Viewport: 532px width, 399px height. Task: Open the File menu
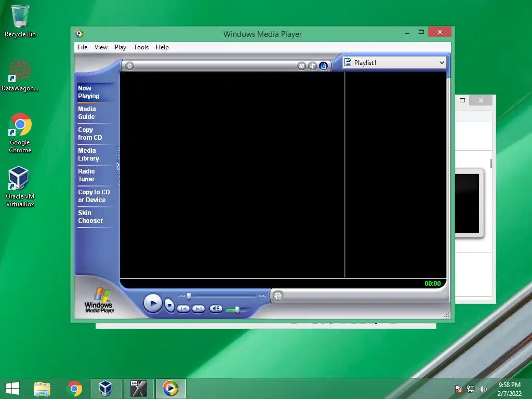(x=83, y=47)
